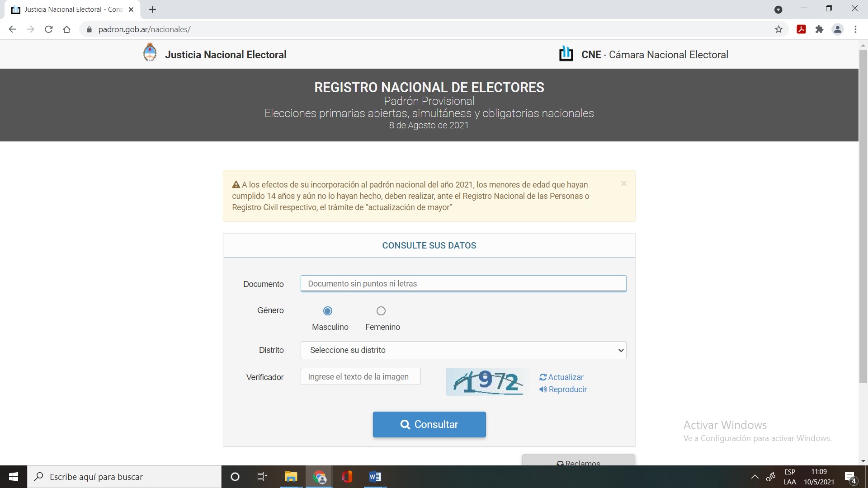Viewport: 868px width, 488px height.
Task: Open the Seleccione su distrito dropdown
Action: tap(463, 350)
